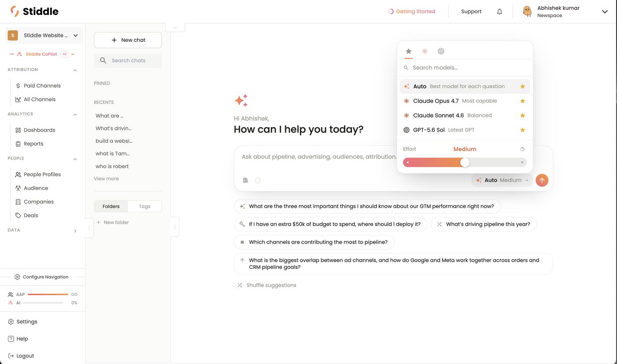Click View more under Recents
The width and height of the screenshot is (617, 364).
point(106,178)
